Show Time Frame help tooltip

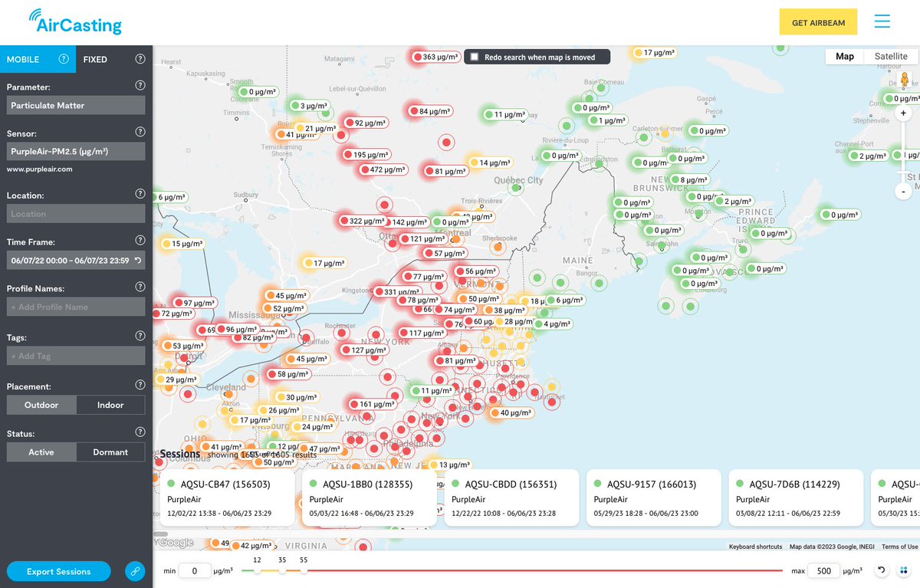[x=140, y=241]
